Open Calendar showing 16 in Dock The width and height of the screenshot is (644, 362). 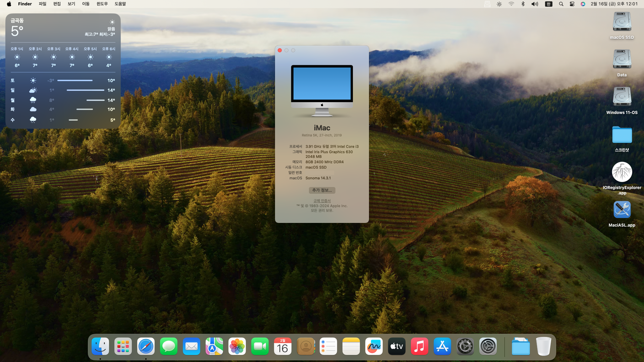283,346
